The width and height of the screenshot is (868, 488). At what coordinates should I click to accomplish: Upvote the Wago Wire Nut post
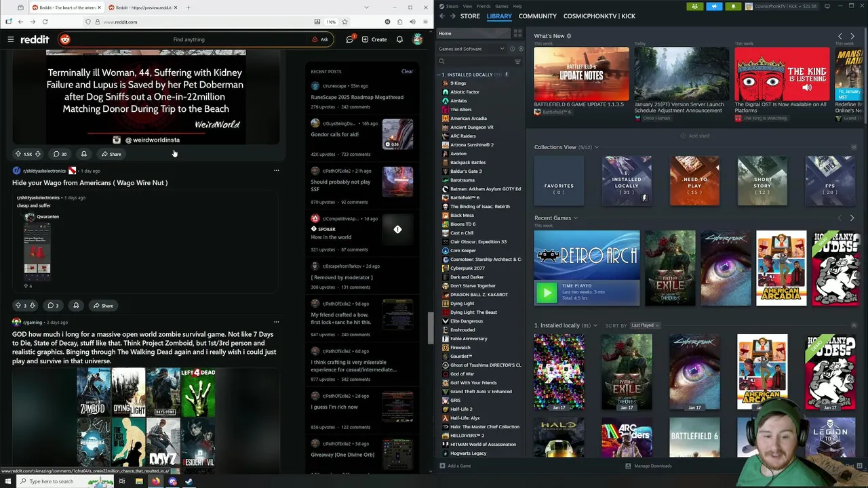tap(18, 306)
